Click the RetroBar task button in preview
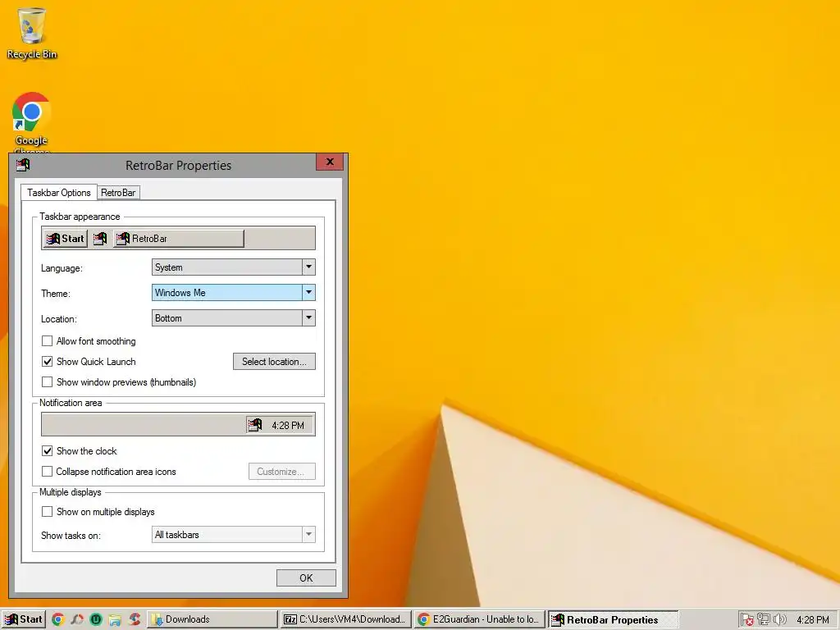Image resolution: width=840 pixels, height=630 pixels. pos(178,239)
